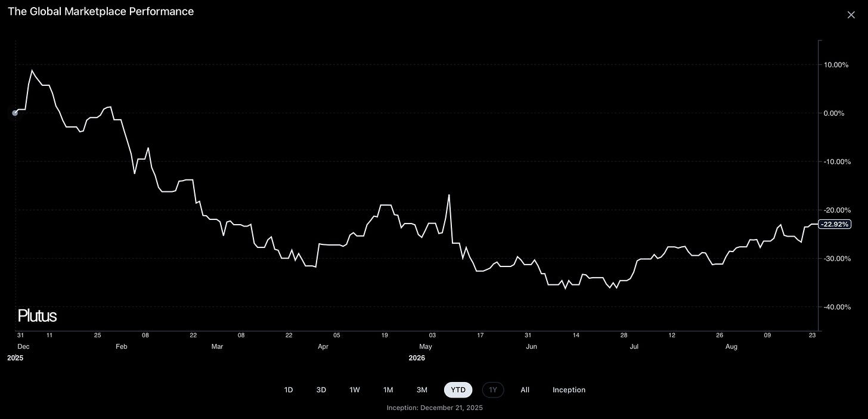
Task: Select the 1M range button
Action: [388, 390]
